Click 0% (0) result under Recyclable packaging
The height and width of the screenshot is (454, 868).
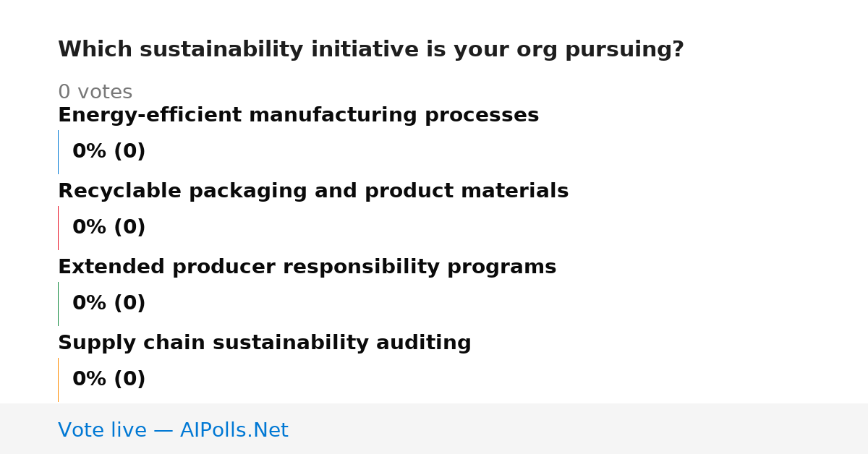[x=109, y=228]
